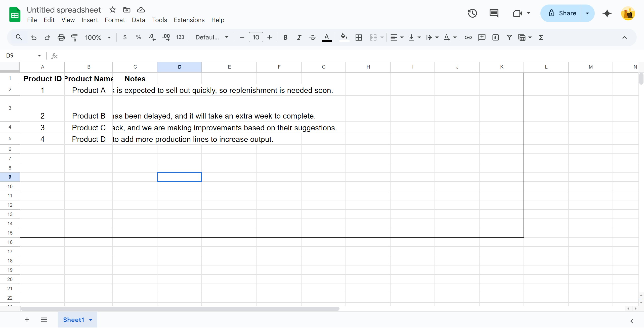Open more number formats (123)
Viewport: 644px width, 328px height.
[180, 37]
